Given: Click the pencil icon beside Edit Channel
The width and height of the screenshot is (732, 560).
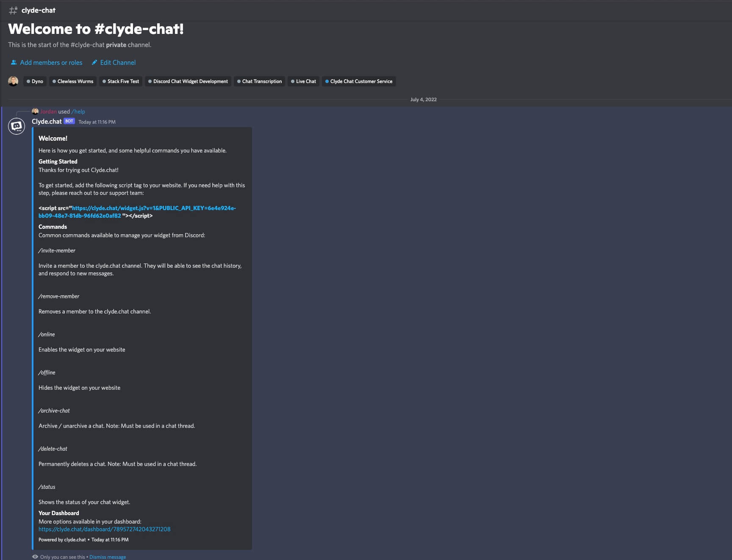Looking at the screenshot, I should click(94, 62).
